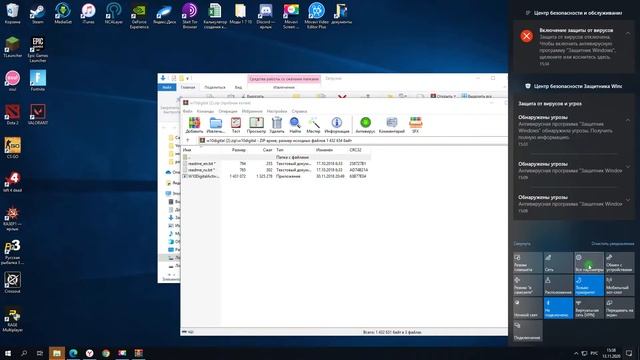Open the Информация archive info icon
The image size is (640, 360).
click(337, 125)
